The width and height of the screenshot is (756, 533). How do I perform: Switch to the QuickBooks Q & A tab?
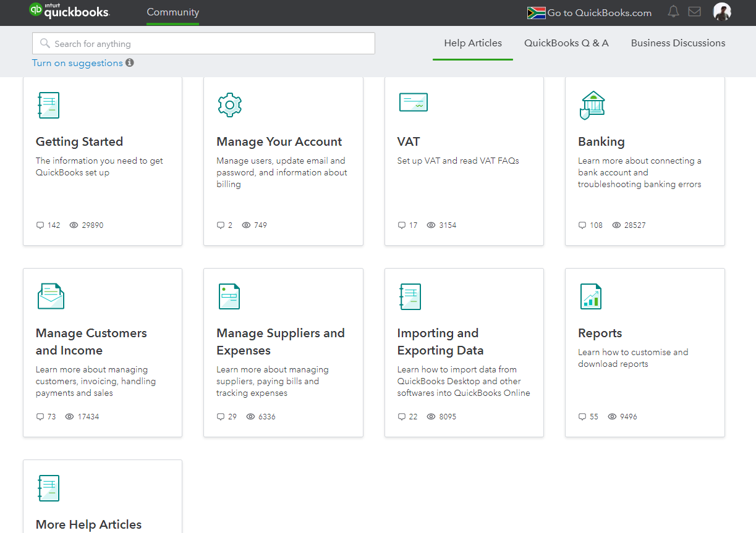tap(566, 43)
